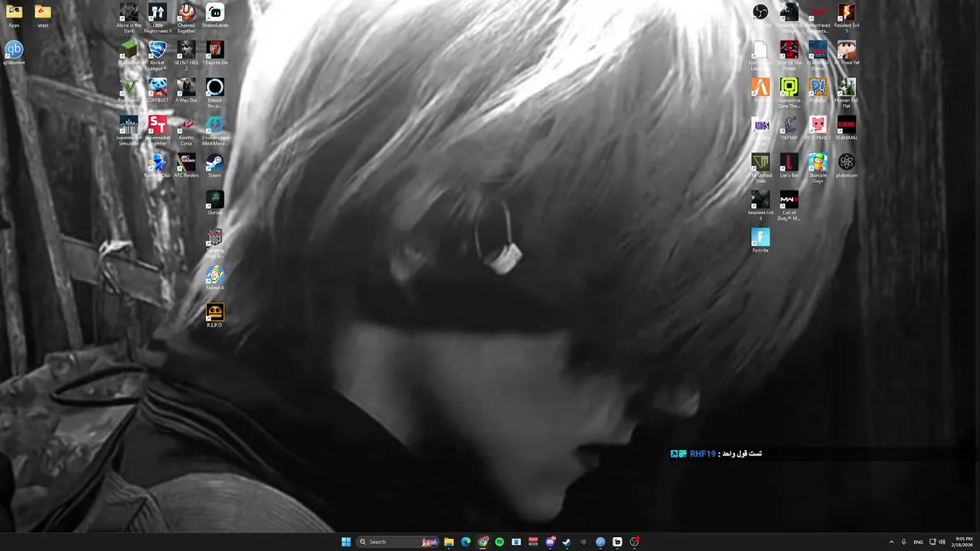Select the YAPYAP shortcut
Image resolution: width=980 pixels, height=551 pixels.
pos(789,129)
